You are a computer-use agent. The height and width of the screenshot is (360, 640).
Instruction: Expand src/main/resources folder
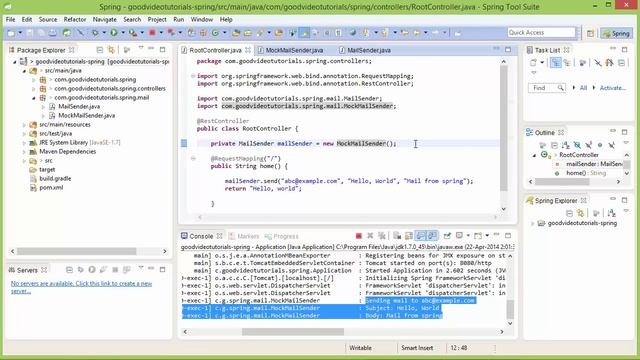click(x=24, y=124)
